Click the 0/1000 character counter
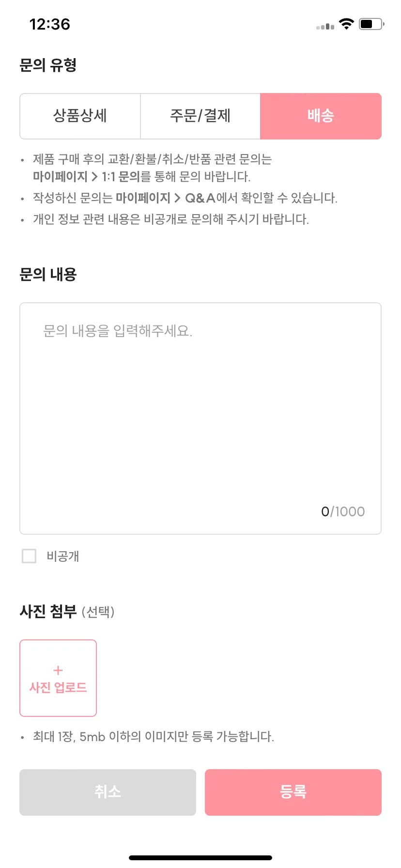Image resolution: width=401 pixels, height=868 pixels. (343, 511)
